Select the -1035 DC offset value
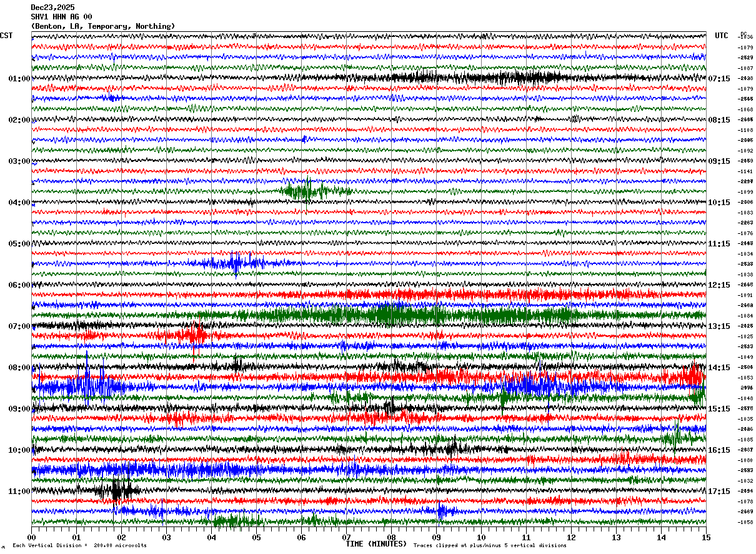The width and height of the screenshot is (756, 554). pyautogui.click(x=745, y=419)
